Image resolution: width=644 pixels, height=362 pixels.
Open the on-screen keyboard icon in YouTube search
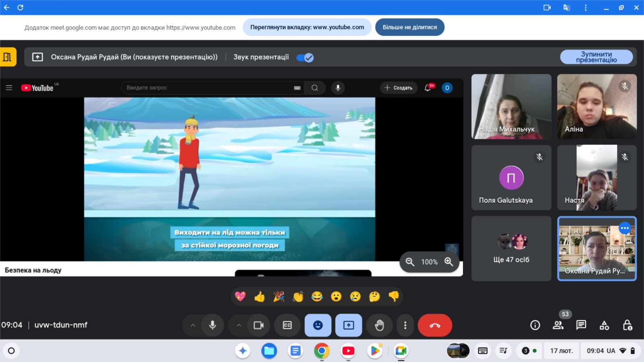(x=297, y=88)
